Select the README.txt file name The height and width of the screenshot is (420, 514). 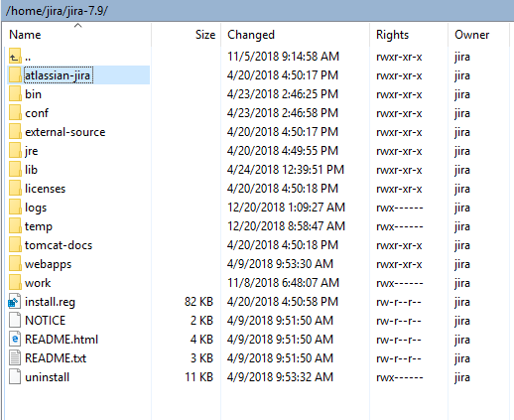click(x=56, y=358)
